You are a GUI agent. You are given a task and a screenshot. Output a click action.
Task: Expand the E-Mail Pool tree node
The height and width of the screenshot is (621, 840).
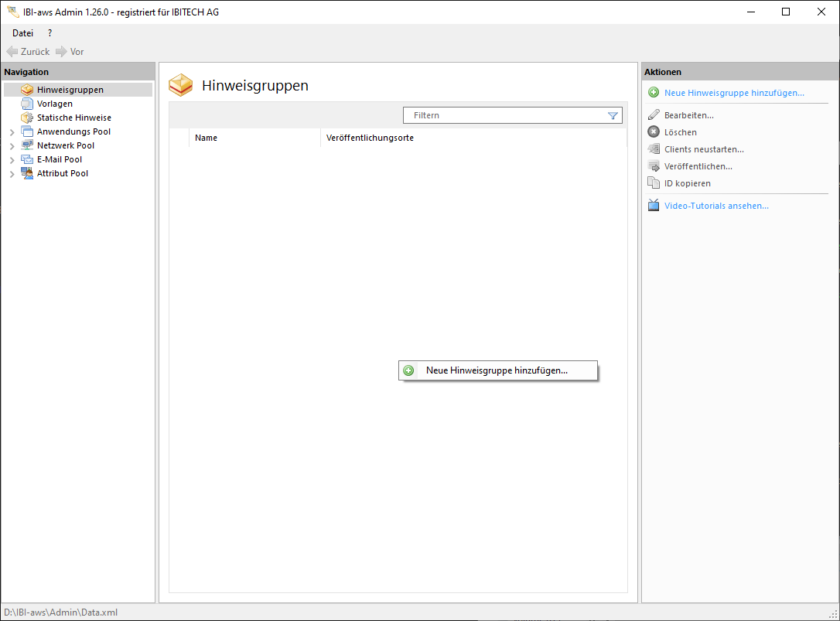click(x=12, y=160)
